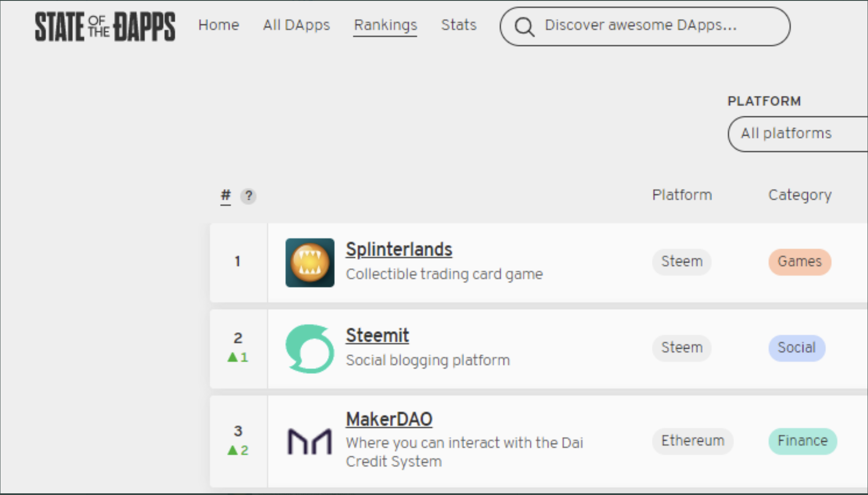Click Steemit's green up-arrow rank change

[238, 357]
